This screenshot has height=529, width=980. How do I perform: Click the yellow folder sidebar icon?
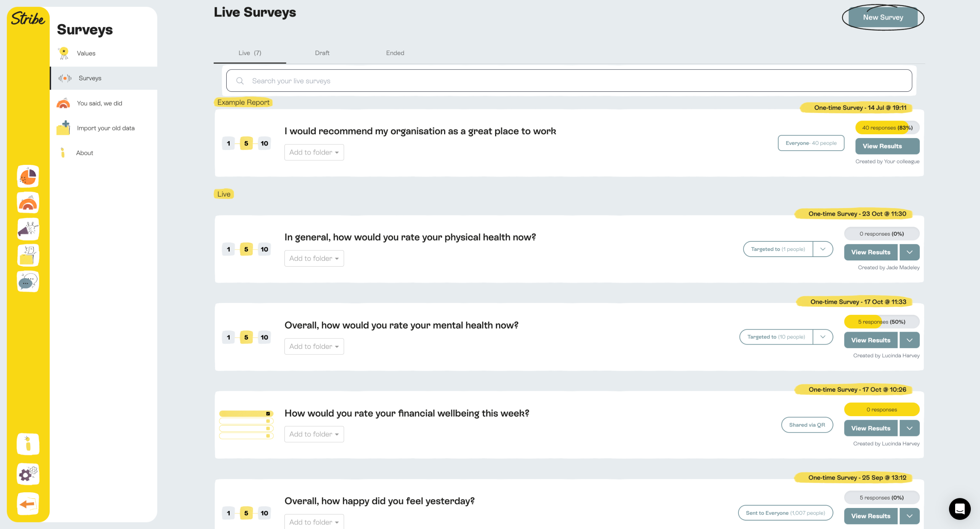(28, 255)
